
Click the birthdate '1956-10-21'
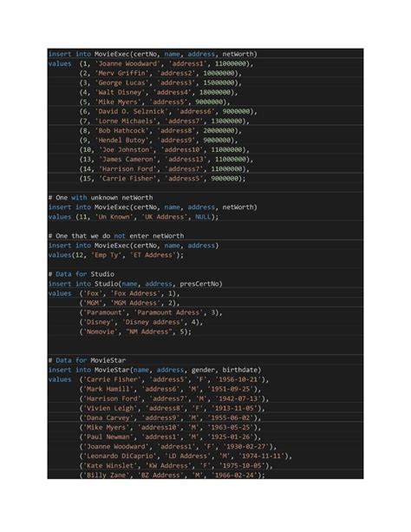[238, 379]
